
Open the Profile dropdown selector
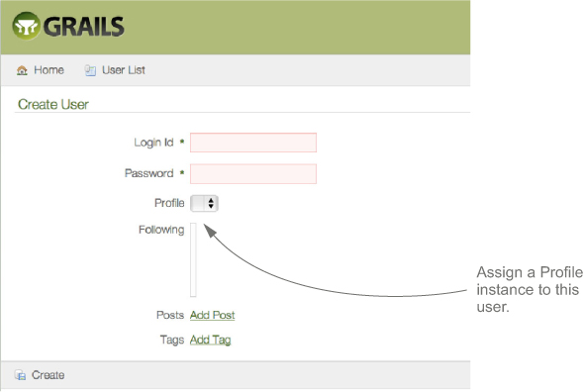coord(204,204)
